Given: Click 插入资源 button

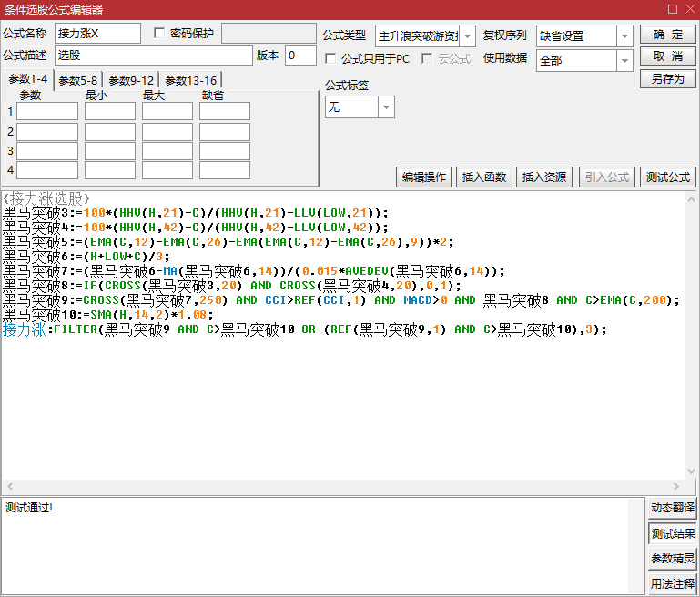Looking at the screenshot, I should point(544,177).
